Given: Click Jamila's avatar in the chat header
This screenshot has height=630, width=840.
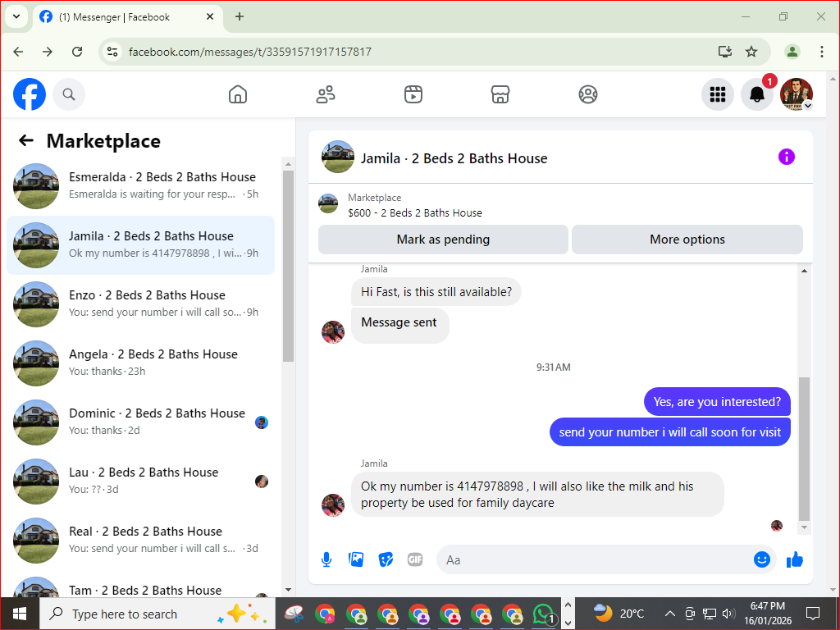Looking at the screenshot, I should point(337,157).
